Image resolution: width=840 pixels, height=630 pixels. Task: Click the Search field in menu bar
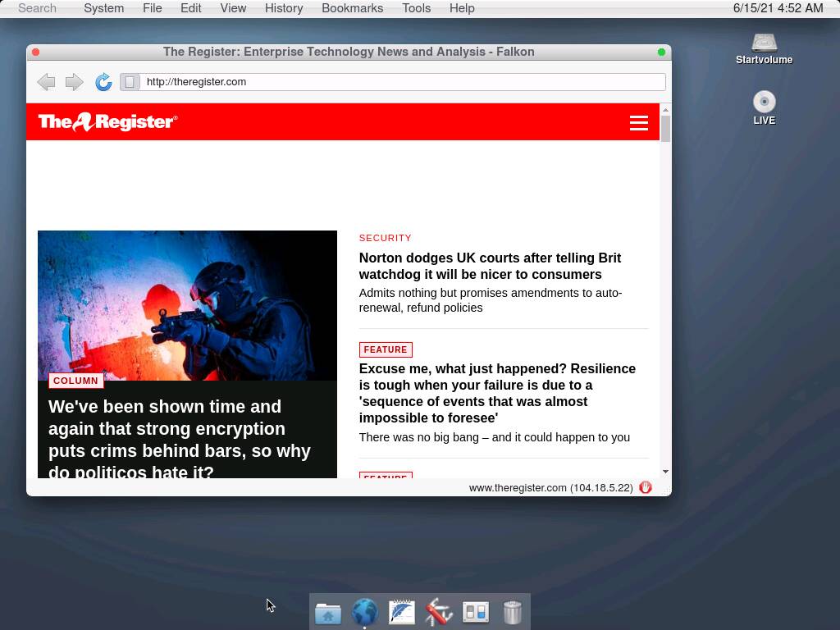click(x=37, y=8)
